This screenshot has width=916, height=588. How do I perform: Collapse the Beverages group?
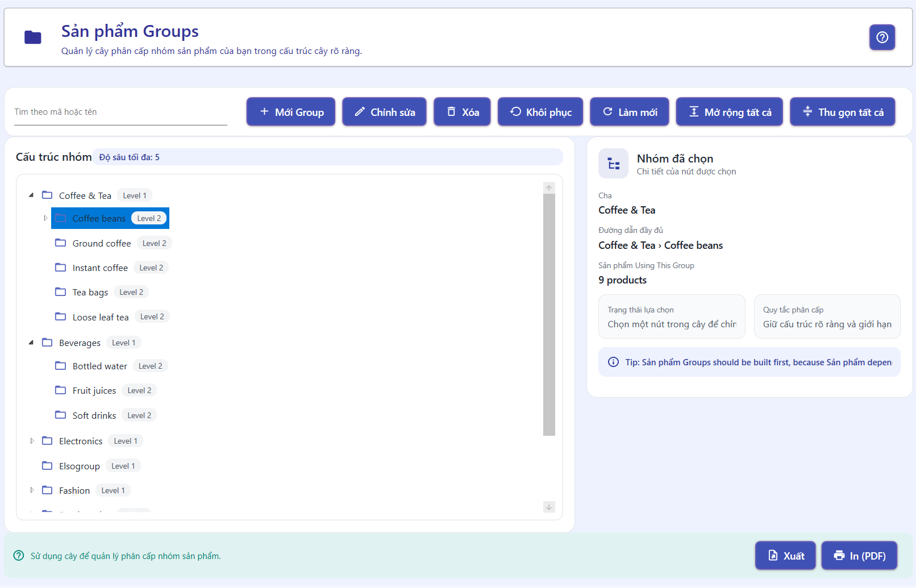click(x=31, y=343)
